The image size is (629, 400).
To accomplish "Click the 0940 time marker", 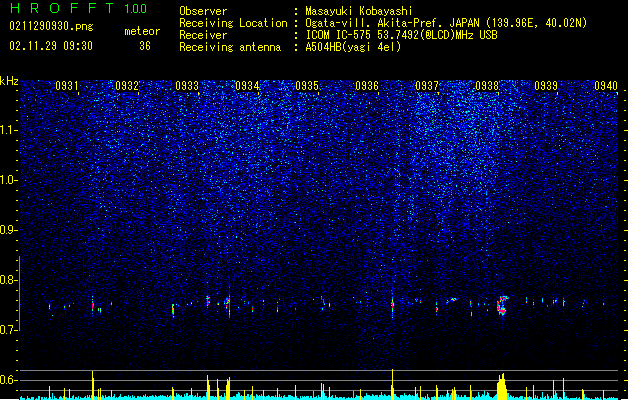I will pos(606,85).
